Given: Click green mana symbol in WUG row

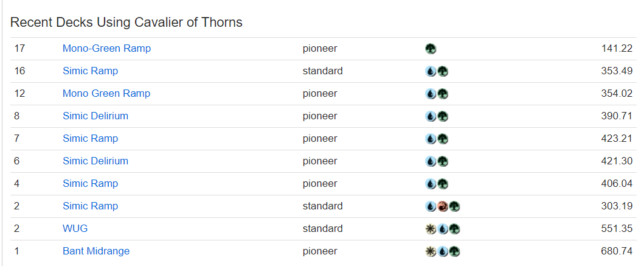Looking at the screenshot, I should (x=454, y=229).
